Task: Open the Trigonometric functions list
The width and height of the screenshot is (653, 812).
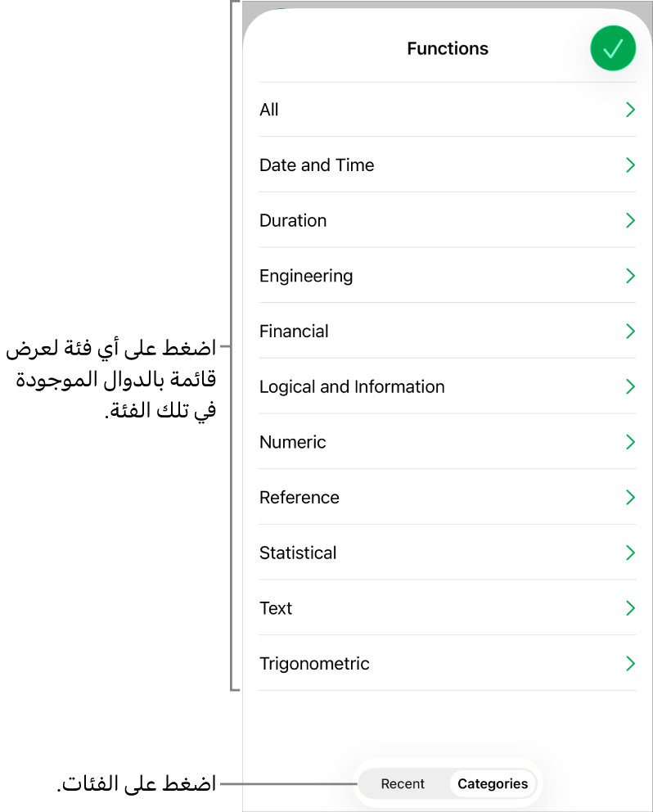Action: [x=314, y=664]
